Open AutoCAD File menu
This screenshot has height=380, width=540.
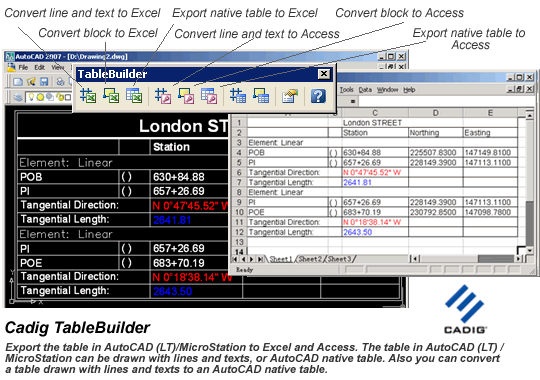tap(23, 67)
